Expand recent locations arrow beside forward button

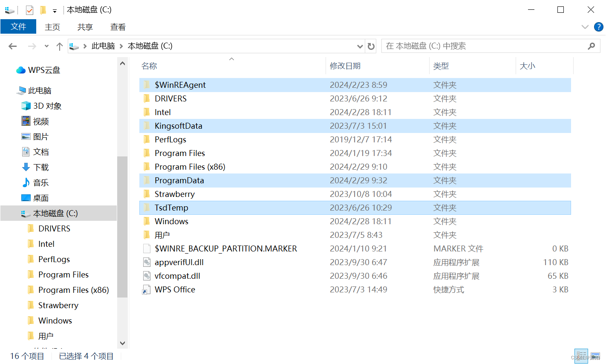click(46, 46)
